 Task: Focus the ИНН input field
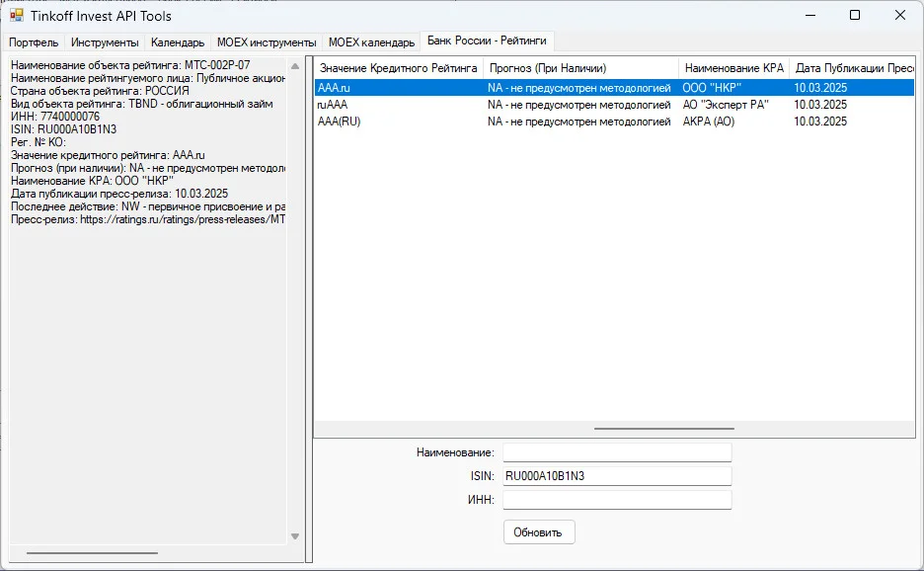[617, 500]
